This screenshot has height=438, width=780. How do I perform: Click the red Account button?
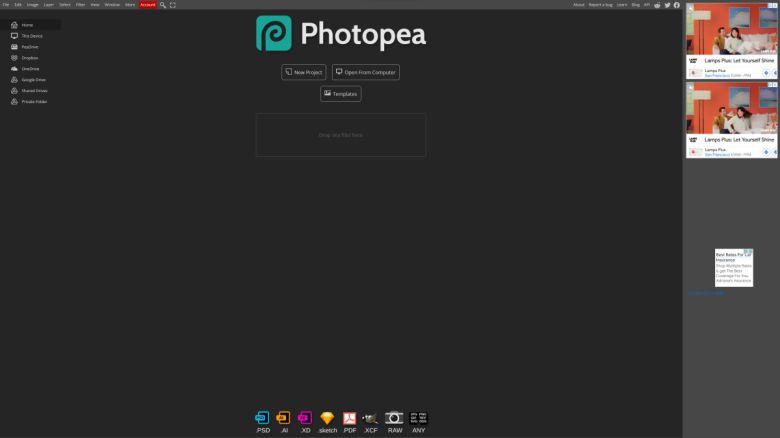tap(147, 5)
